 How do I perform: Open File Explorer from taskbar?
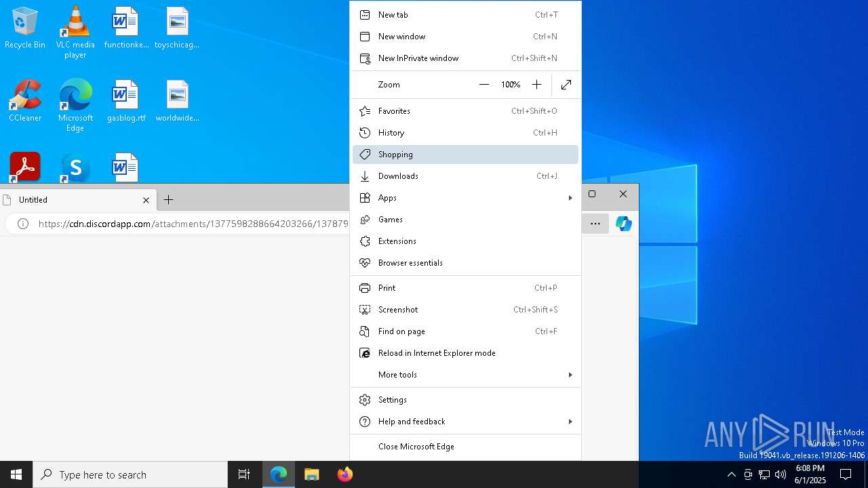coord(312,474)
